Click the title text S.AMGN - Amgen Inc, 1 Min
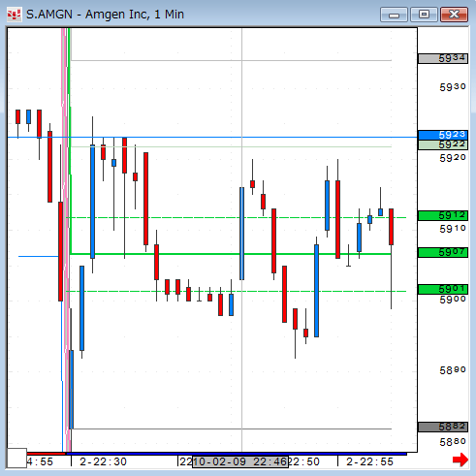Screen dimensions: 476x476 (105, 15)
